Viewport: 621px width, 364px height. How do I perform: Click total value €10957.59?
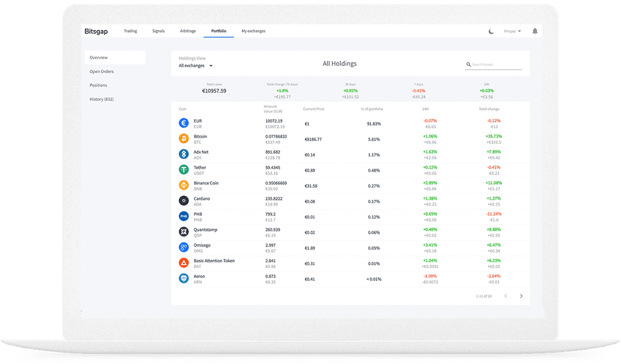214,91
